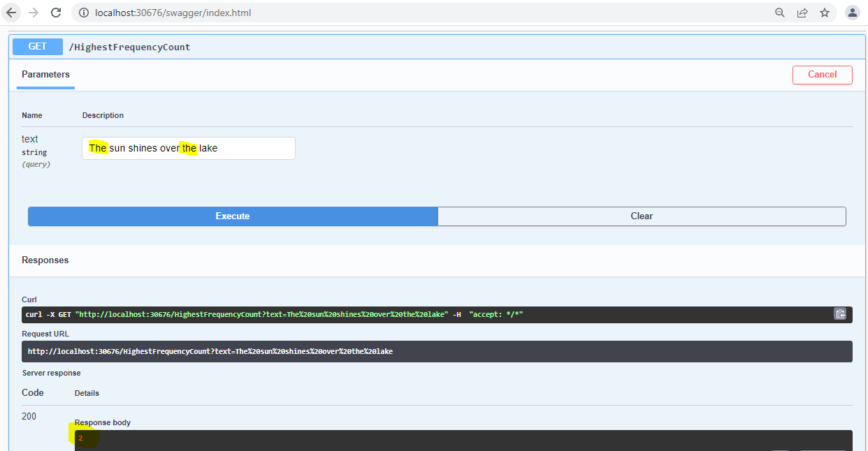Clear the query parameters

pos(641,216)
